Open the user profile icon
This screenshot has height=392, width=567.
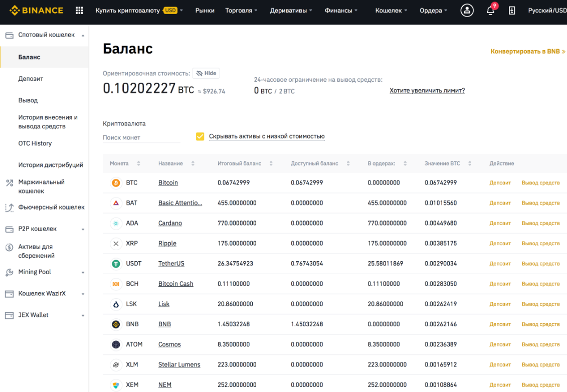tap(467, 11)
